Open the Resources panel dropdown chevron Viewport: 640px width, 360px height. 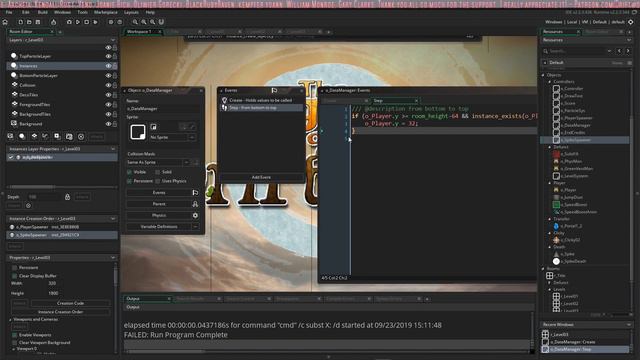tap(629, 40)
